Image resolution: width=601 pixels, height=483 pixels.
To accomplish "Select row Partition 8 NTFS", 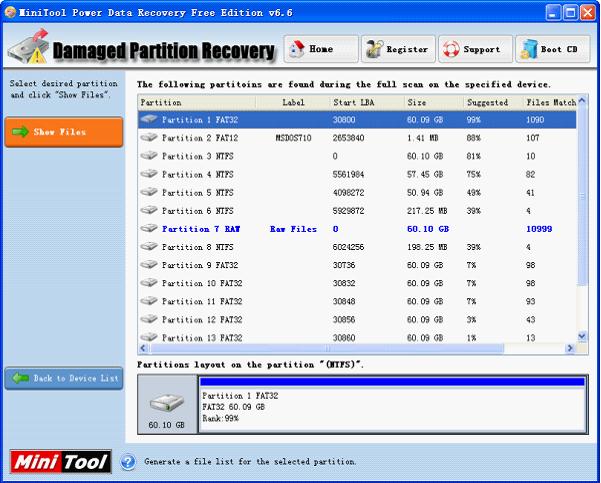I will point(357,247).
